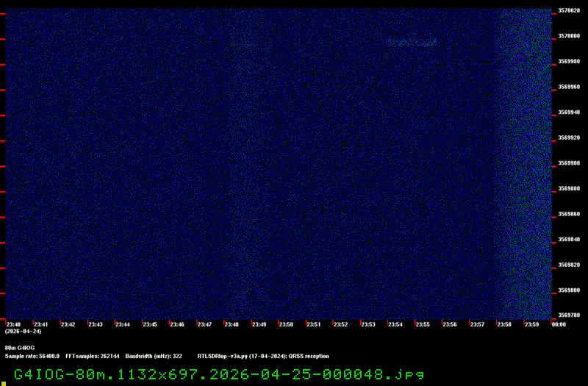Click the small yellow square at bottom-left
The height and width of the screenshot is (386, 588).
4,384
